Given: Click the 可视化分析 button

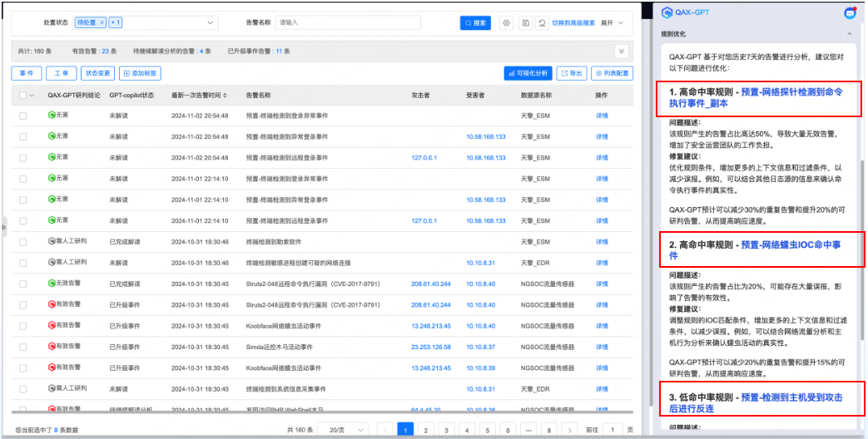Looking at the screenshot, I should [x=528, y=73].
